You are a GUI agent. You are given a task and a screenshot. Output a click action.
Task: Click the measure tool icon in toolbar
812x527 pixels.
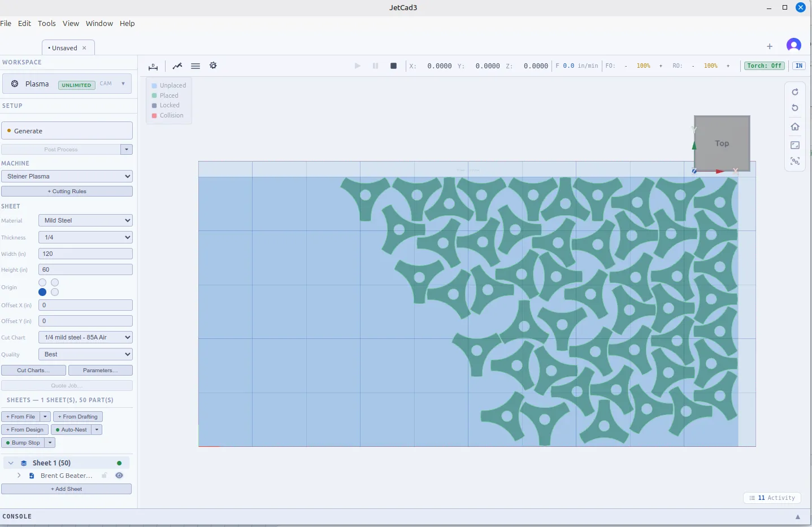(x=153, y=66)
